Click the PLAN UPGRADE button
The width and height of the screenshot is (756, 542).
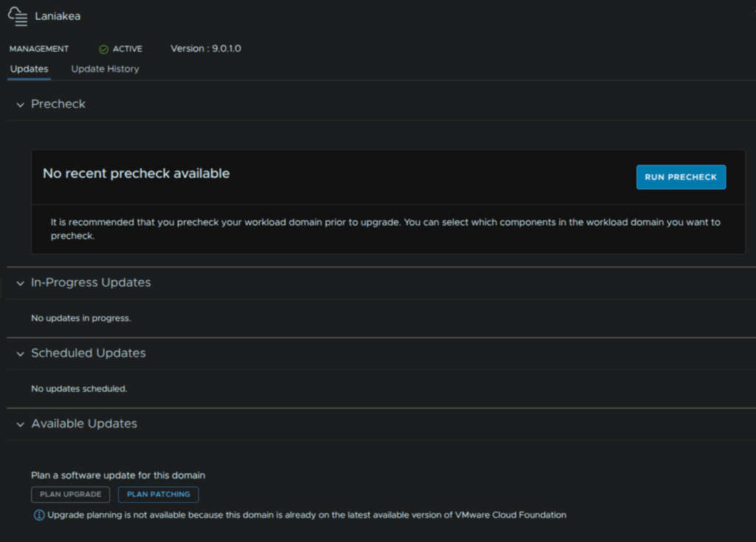(71, 495)
